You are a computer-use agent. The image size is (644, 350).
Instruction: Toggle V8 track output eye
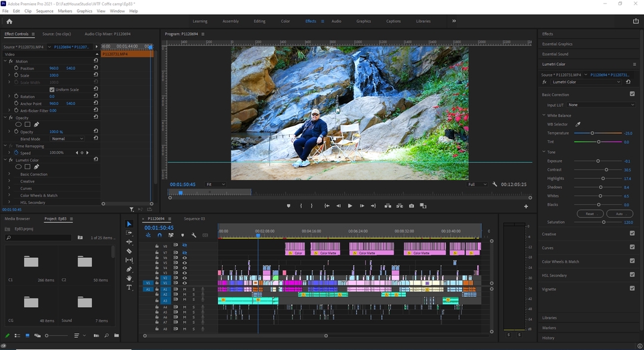[184, 245]
